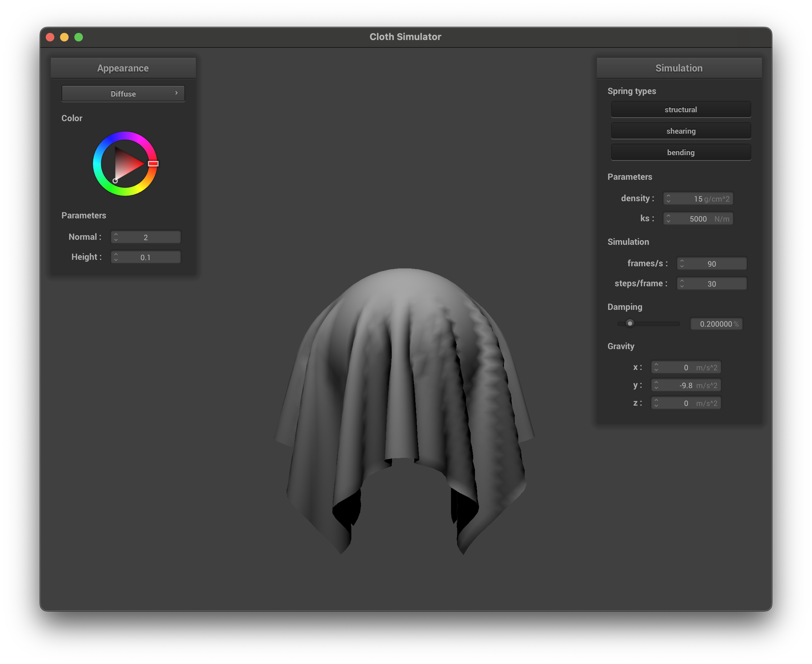Viewport: 812px width, 664px height.
Task: Enable the shearing spring type
Action: click(x=681, y=131)
